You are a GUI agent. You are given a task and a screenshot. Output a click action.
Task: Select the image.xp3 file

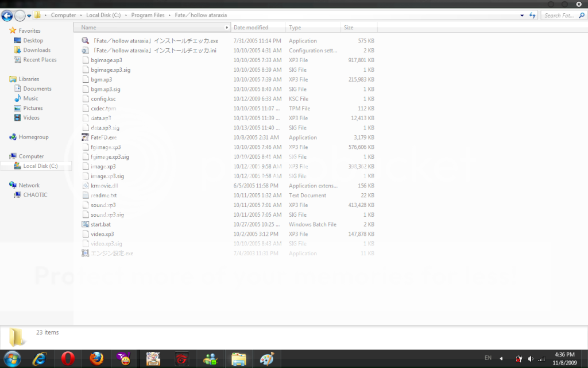(x=103, y=166)
